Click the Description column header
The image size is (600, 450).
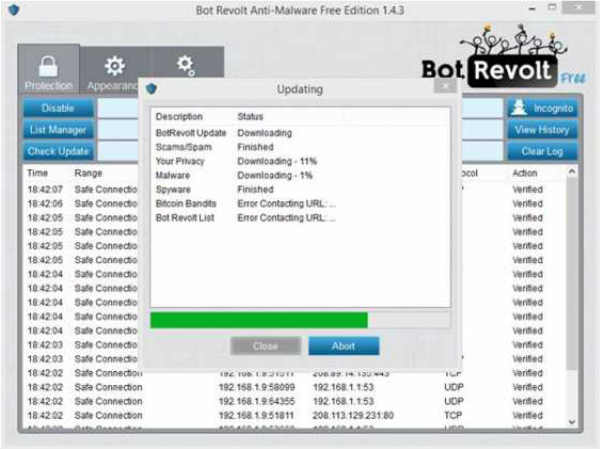click(179, 116)
